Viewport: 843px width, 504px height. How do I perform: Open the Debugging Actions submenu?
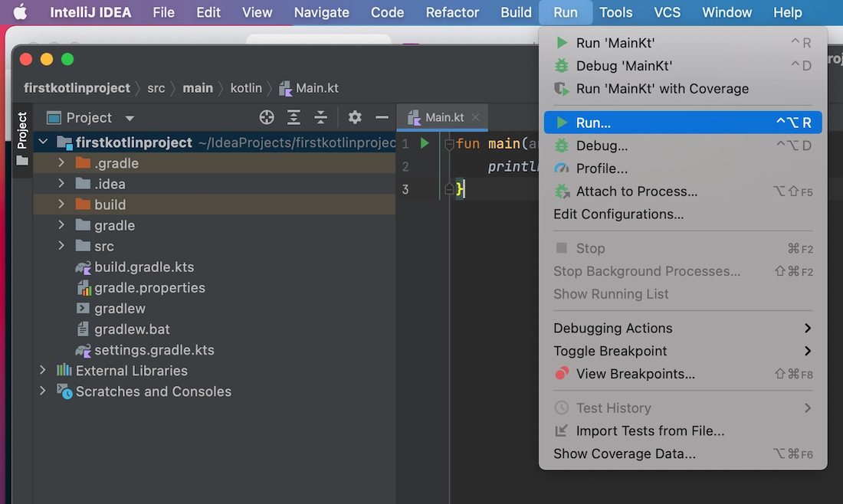[x=683, y=328]
